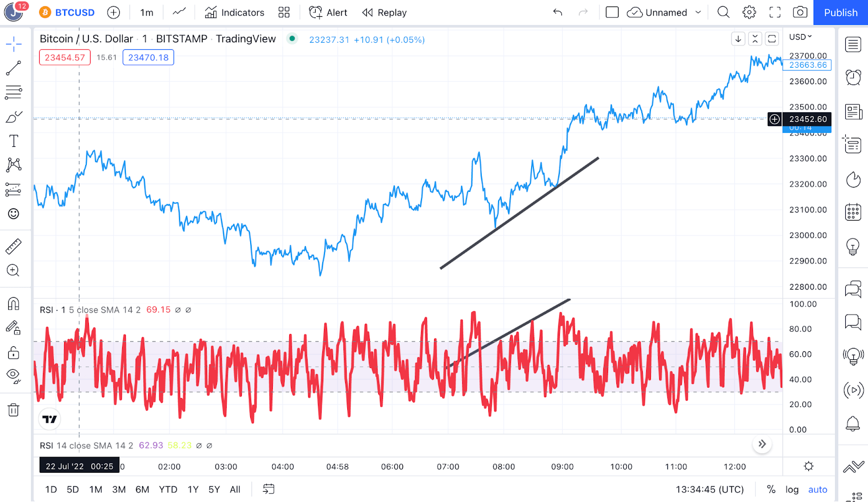The width and height of the screenshot is (868, 502).
Task: Open the forecasting and measurement tools
Action: click(14, 189)
